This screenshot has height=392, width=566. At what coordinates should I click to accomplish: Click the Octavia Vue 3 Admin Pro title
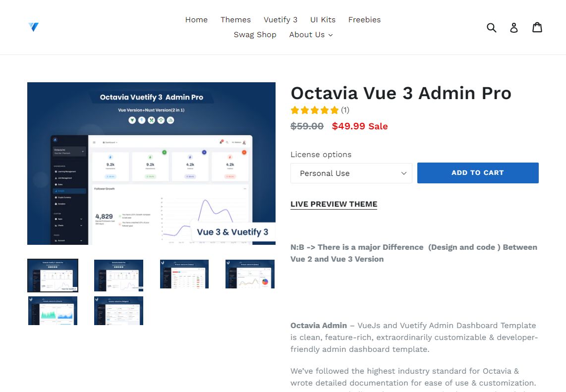[401, 93]
